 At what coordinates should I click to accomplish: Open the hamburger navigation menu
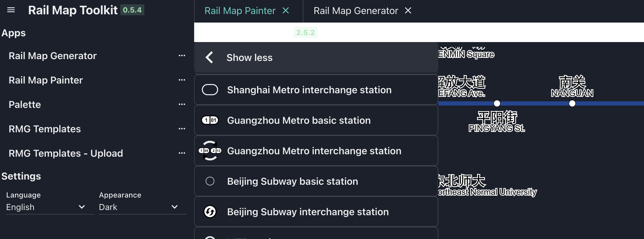(x=11, y=10)
